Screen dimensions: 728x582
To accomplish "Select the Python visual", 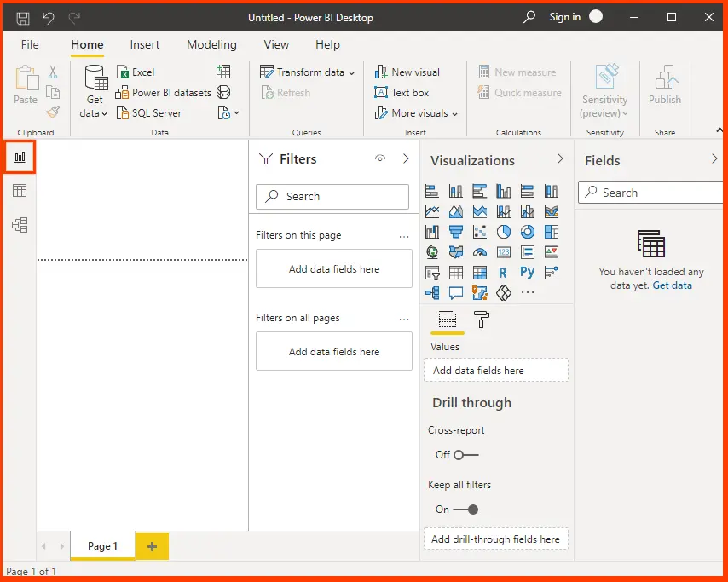I will [528, 273].
